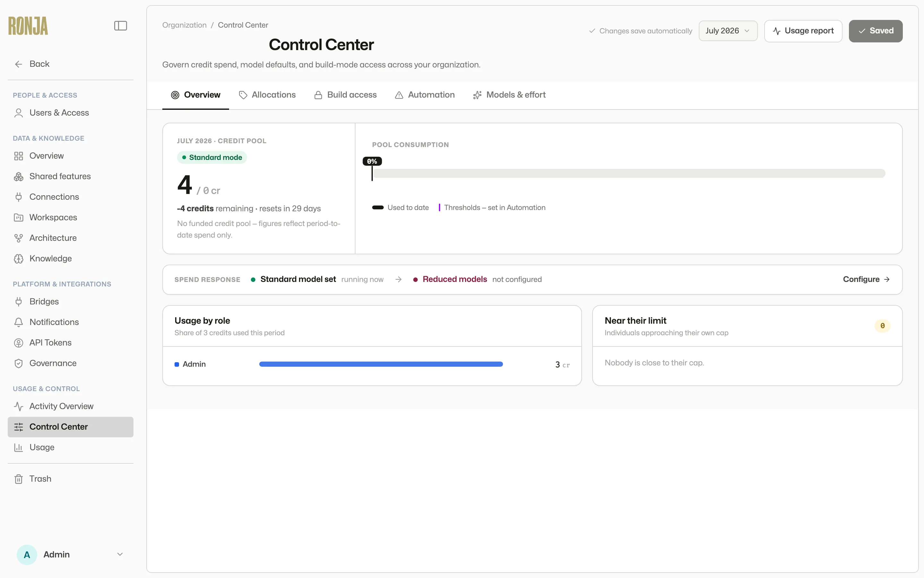Viewport: 924px width, 578px height.
Task: Click 'Reduced models' status text
Action: point(454,279)
